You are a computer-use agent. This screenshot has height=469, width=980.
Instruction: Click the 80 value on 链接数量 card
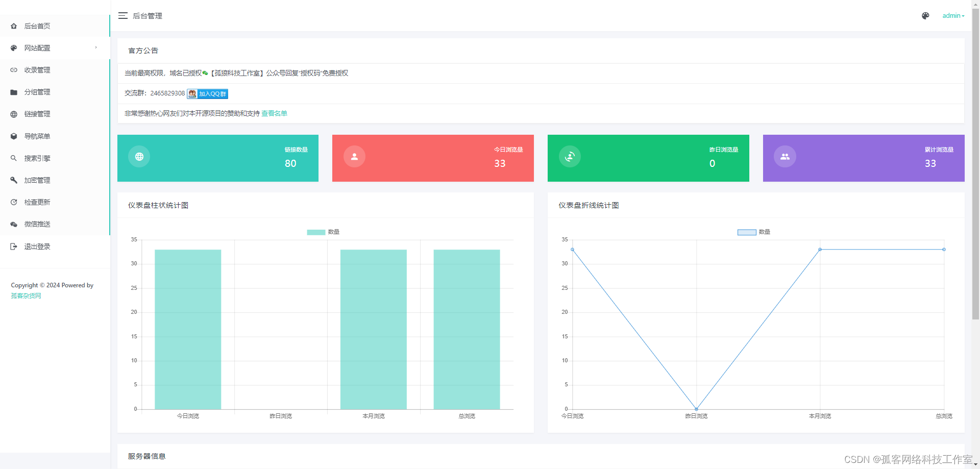(290, 163)
